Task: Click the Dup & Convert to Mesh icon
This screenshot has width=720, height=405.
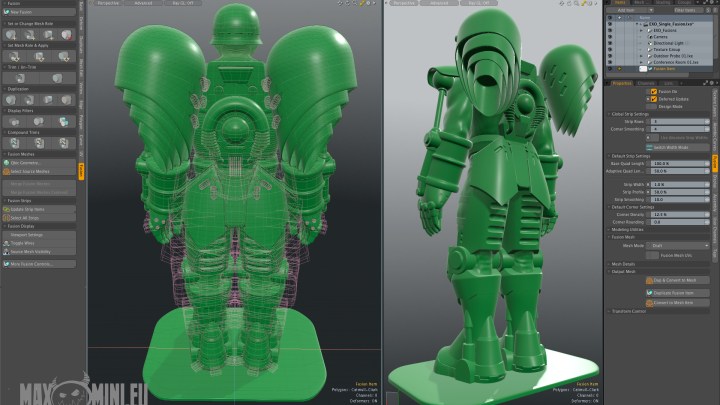Action: (x=649, y=280)
